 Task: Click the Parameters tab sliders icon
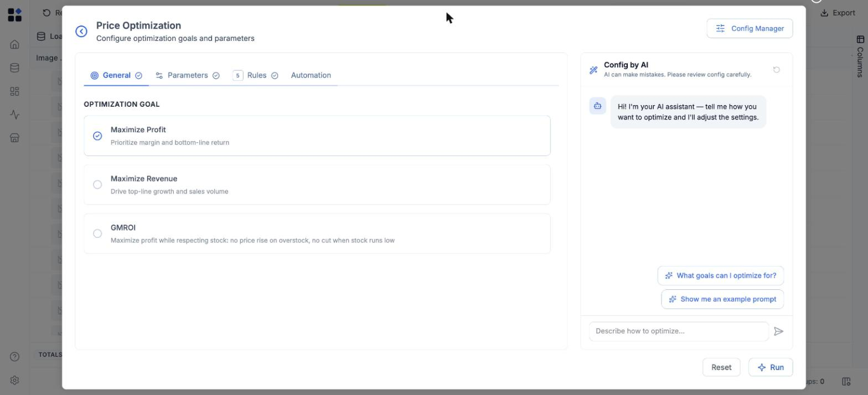pos(159,75)
